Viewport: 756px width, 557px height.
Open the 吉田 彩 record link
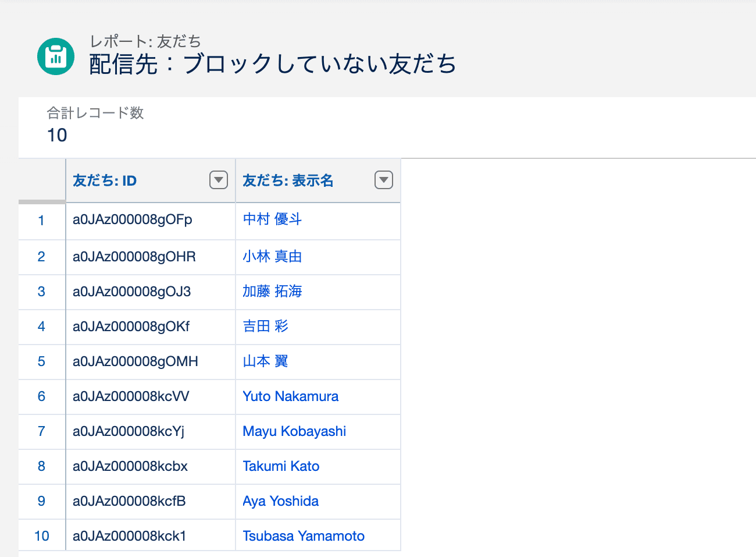tap(265, 327)
